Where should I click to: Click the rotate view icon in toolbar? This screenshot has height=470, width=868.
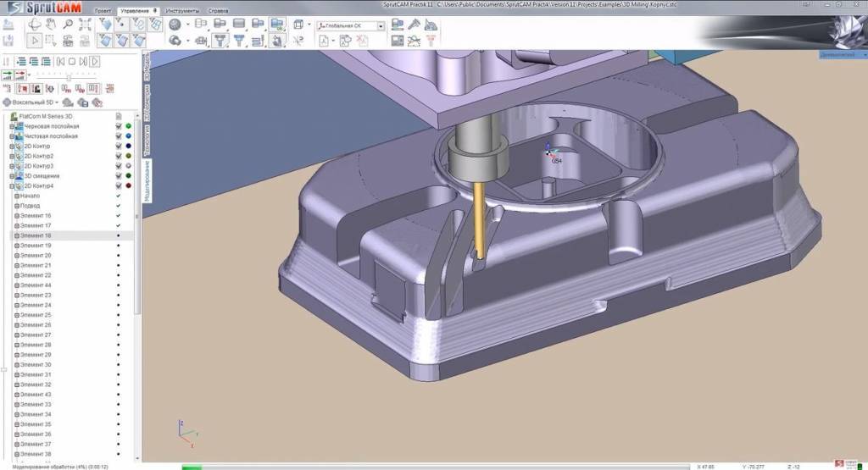point(35,25)
